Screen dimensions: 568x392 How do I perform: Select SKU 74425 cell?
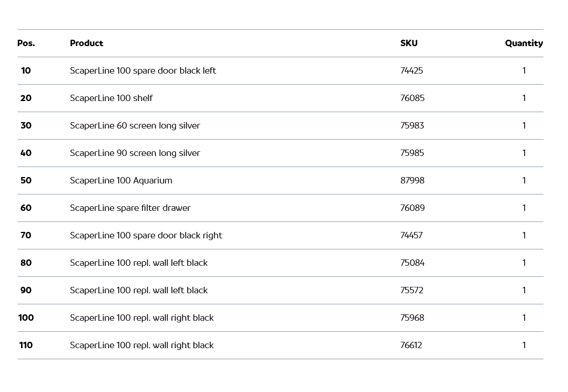[x=411, y=71]
